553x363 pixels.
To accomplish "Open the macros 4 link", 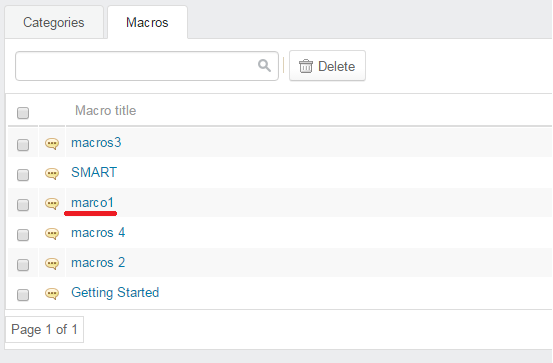I will point(98,233).
